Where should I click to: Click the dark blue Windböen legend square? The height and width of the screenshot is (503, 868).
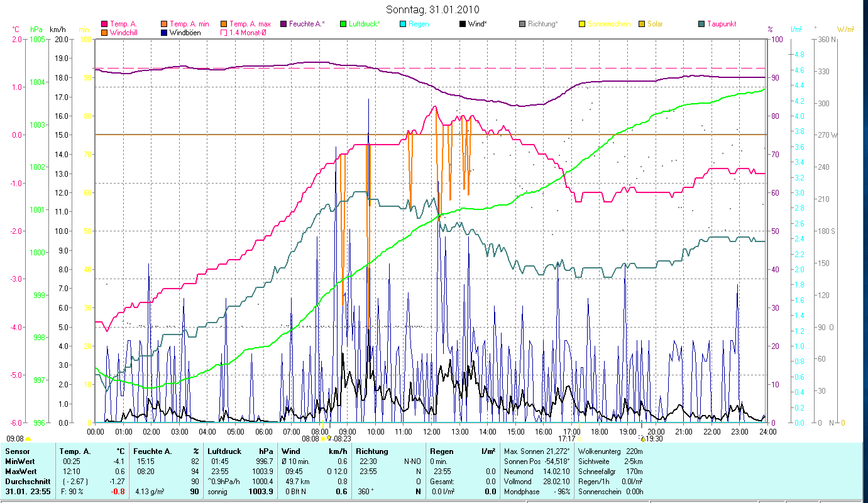[x=164, y=33]
